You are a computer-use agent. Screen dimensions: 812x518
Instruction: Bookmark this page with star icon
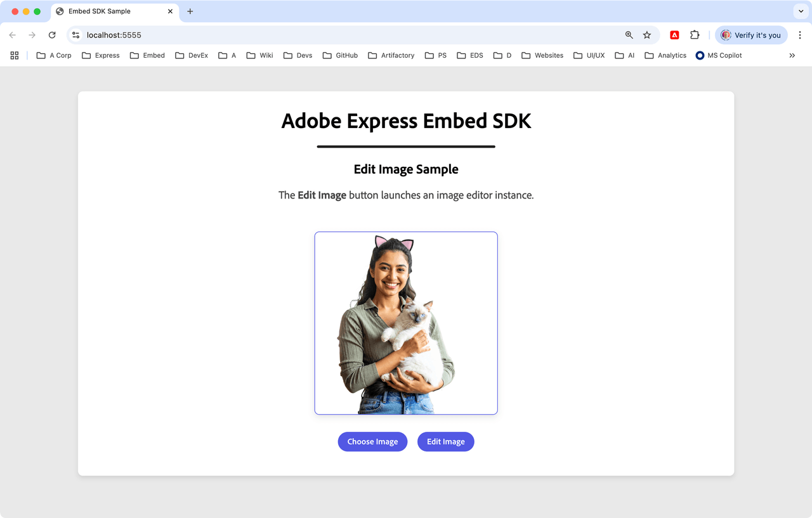coord(647,36)
